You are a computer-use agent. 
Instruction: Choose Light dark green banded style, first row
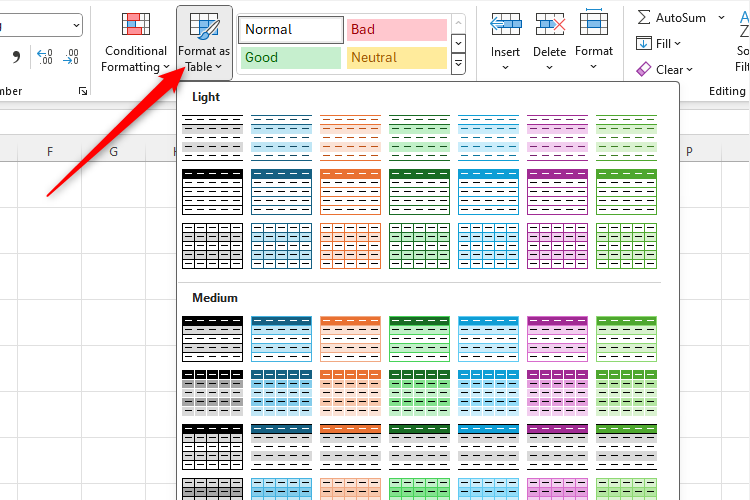[x=419, y=138]
